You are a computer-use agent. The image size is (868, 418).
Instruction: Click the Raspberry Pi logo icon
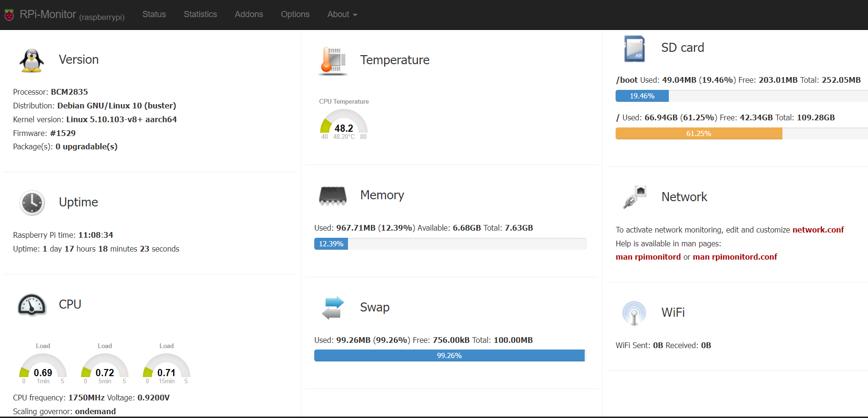coord(9,15)
